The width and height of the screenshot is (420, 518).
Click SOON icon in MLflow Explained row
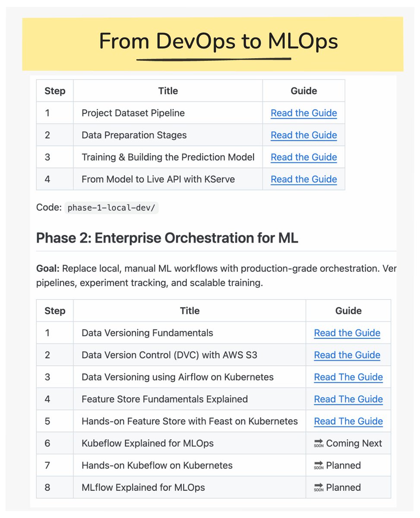click(x=319, y=487)
